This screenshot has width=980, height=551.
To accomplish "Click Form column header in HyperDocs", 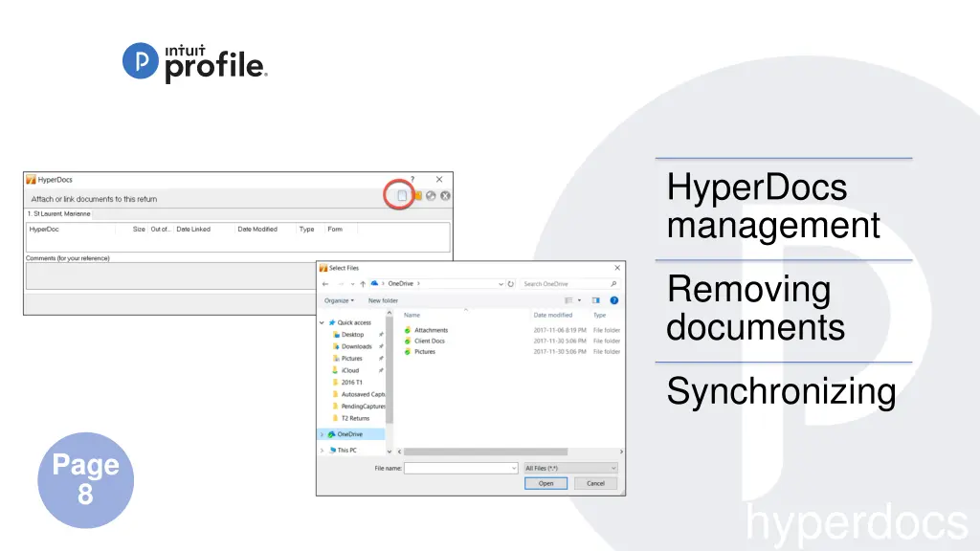I will pos(335,230).
